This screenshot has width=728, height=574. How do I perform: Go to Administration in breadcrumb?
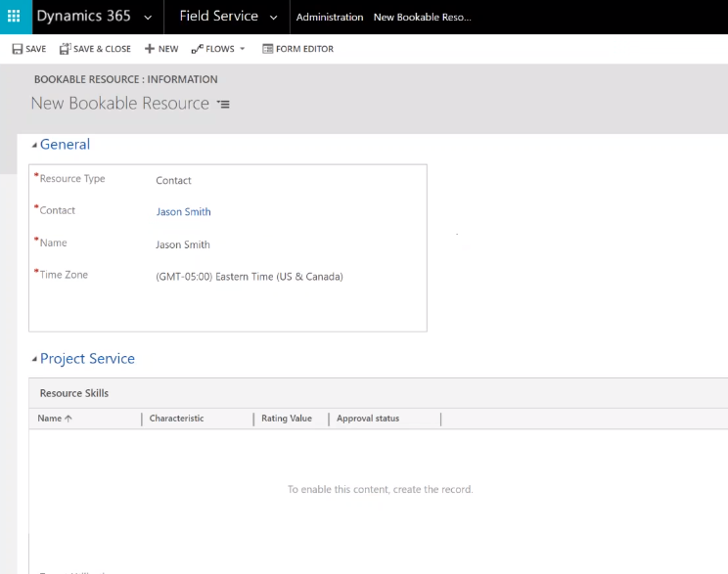[x=330, y=18]
